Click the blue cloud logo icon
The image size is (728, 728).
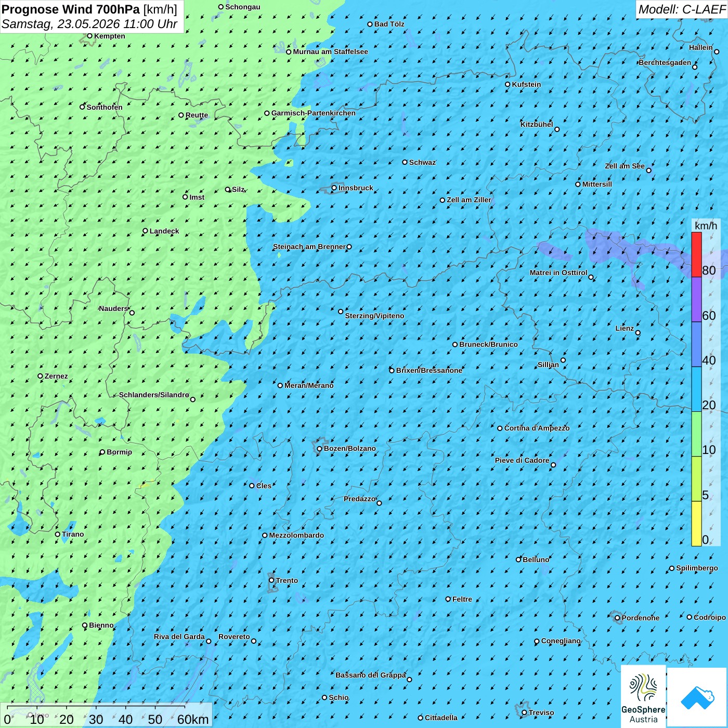click(x=697, y=697)
